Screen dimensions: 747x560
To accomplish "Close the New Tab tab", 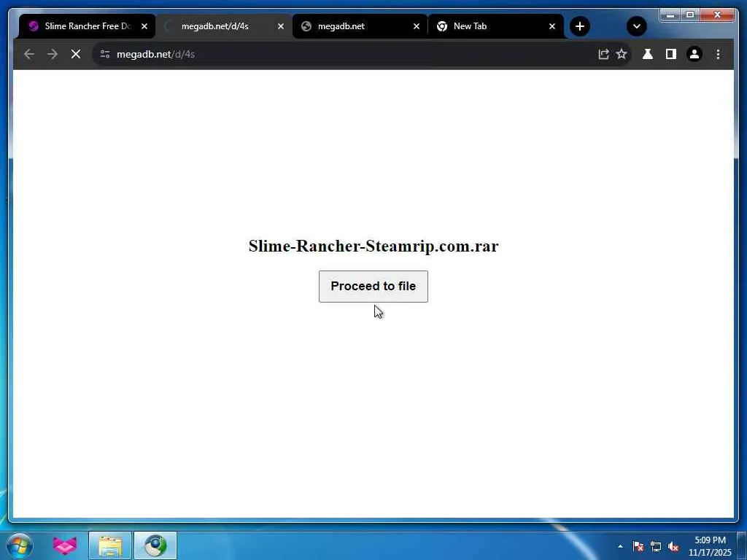I will point(552,26).
